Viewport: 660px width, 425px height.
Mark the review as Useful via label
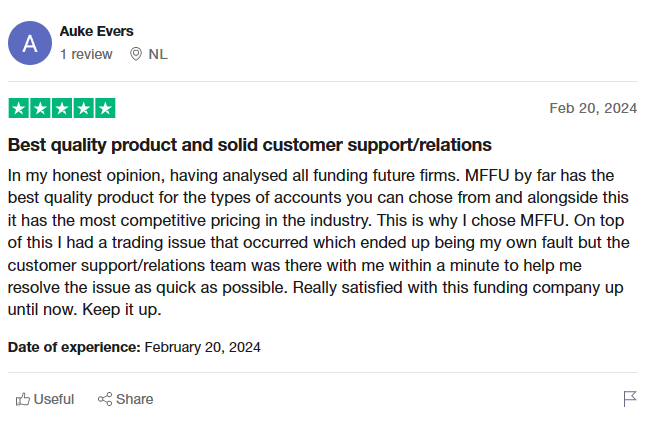(53, 399)
